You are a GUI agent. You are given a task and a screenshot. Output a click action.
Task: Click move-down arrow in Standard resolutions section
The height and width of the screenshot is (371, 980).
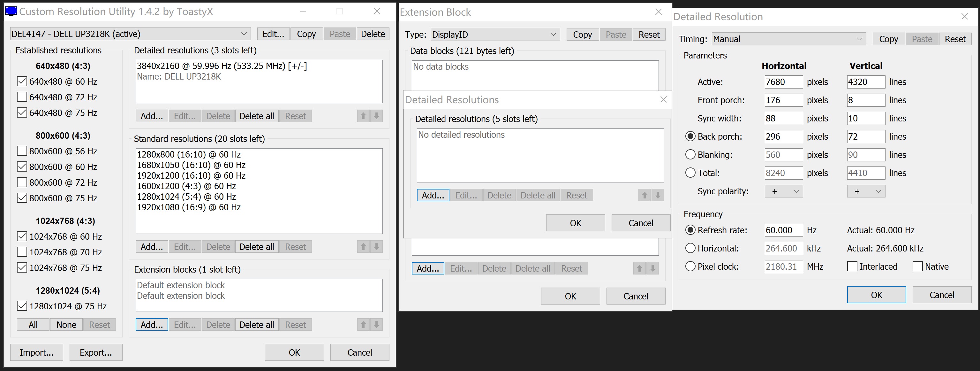tap(376, 246)
